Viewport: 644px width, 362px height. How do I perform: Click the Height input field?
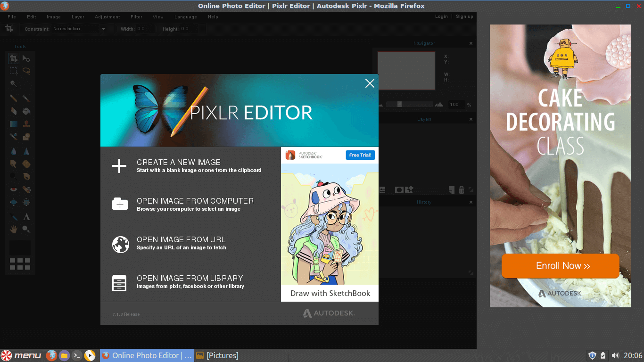(189, 29)
